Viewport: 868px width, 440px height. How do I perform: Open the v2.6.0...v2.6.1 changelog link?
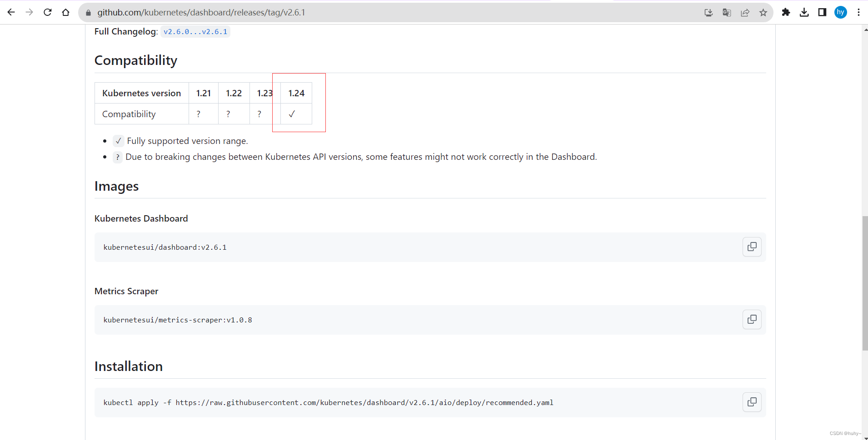point(195,32)
